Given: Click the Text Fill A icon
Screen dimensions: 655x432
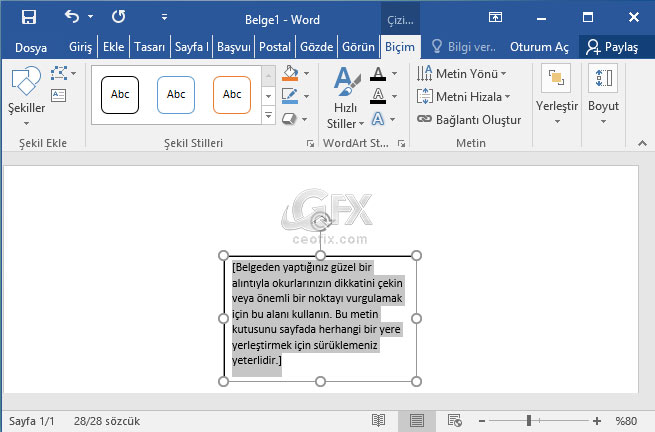Looking at the screenshot, I should [x=378, y=74].
